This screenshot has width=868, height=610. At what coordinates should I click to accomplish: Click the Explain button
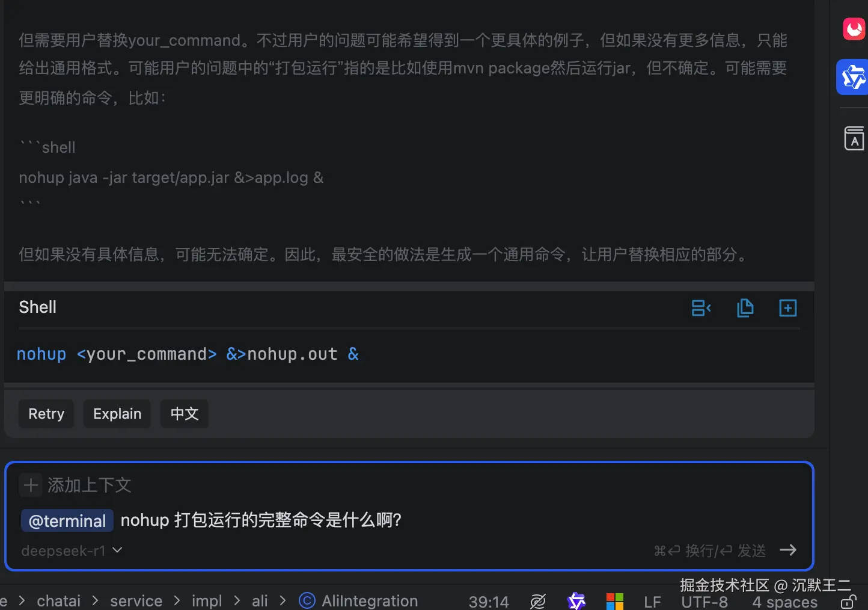click(117, 414)
